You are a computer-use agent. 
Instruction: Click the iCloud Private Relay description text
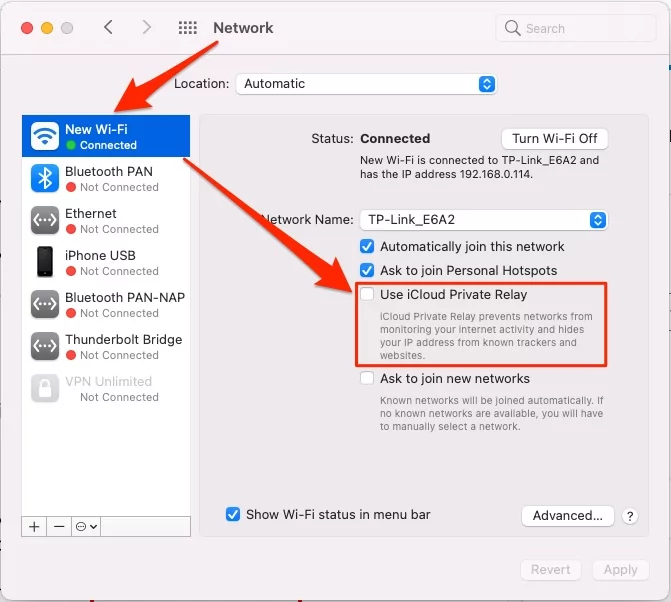click(486, 336)
